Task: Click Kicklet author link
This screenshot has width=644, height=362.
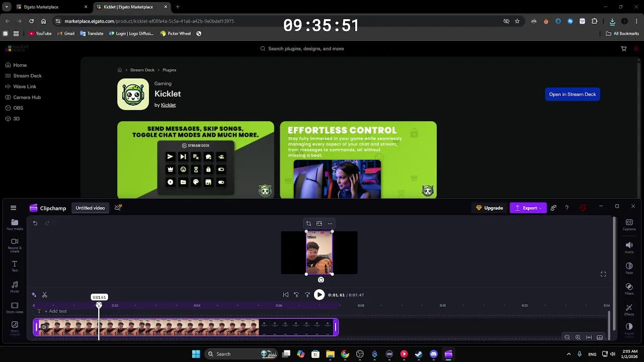Action: 168,105
